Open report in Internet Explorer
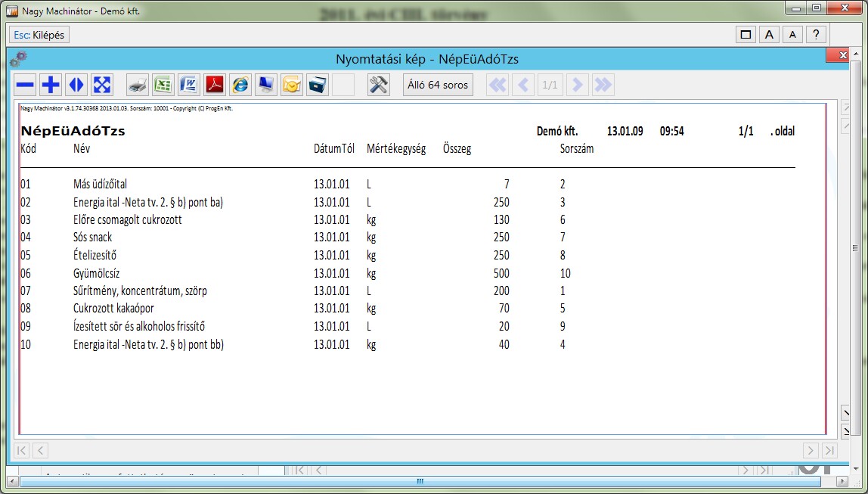This screenshot has height=494, width=868. [240, 85]
